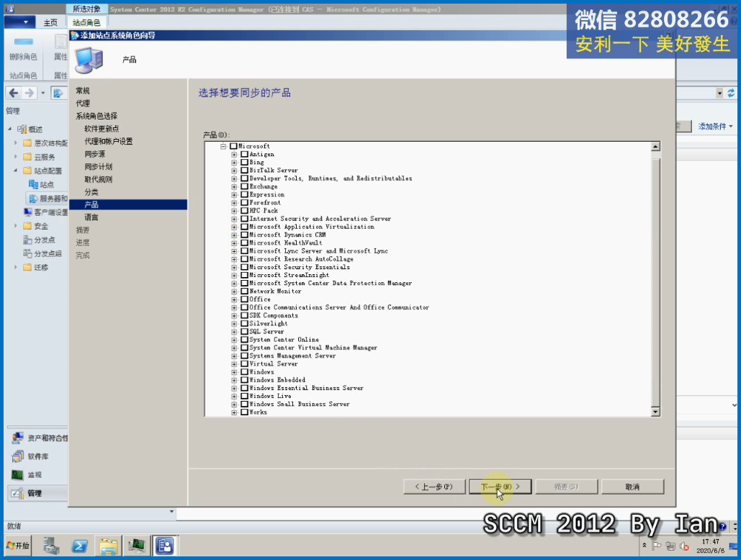Check the Windows Live product checkbox
This screenshot has height=560, width=741.
244,396
